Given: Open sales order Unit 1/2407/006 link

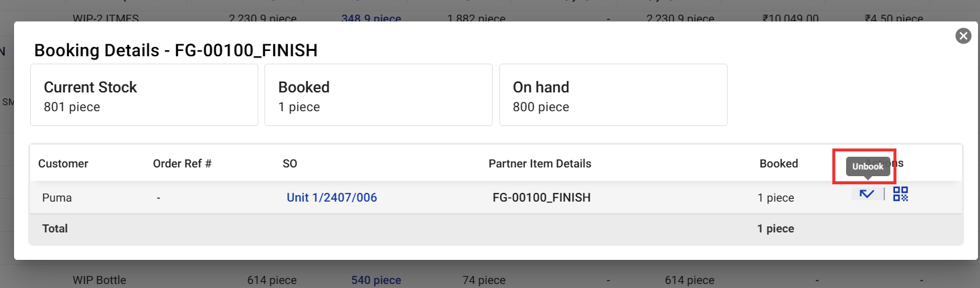Looking at the screenshot, I should (x=331, y=198).
